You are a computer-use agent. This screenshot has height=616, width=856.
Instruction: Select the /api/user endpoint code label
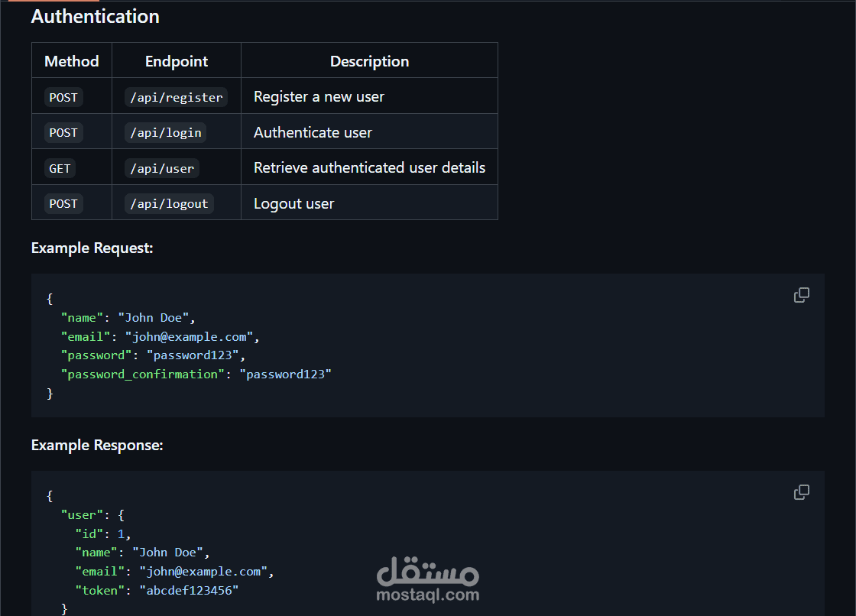161,168
